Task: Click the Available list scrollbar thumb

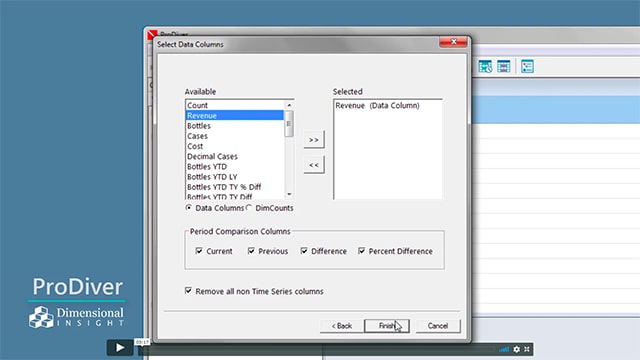Action: 289,124
